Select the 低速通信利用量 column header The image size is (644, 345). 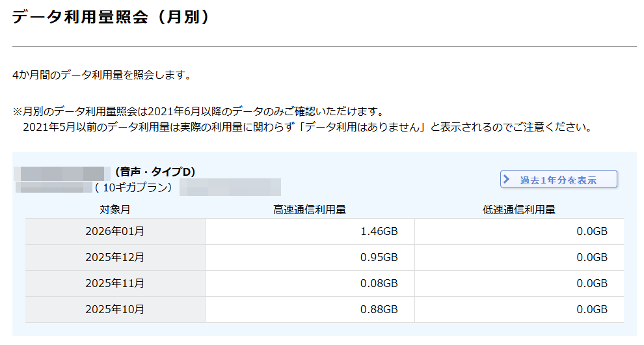click(x=518, y=210)
